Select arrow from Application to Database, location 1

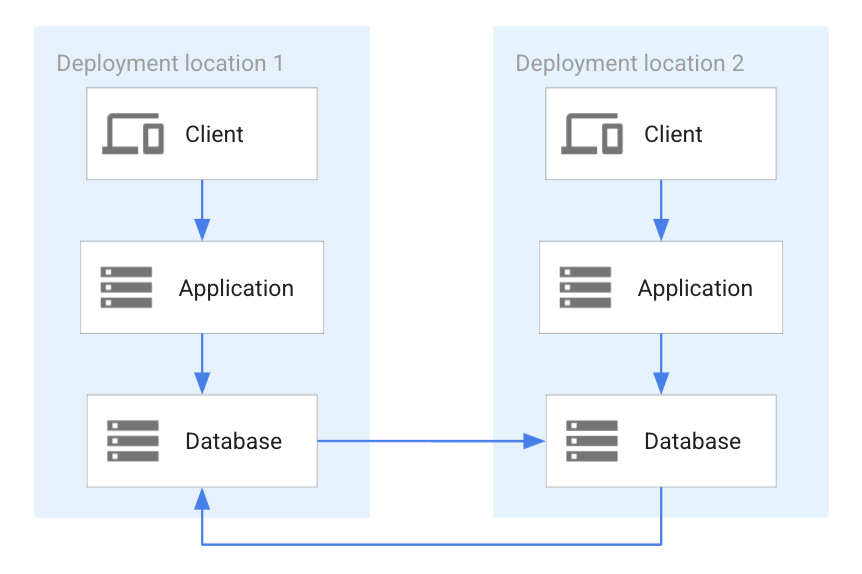point(202,364)
